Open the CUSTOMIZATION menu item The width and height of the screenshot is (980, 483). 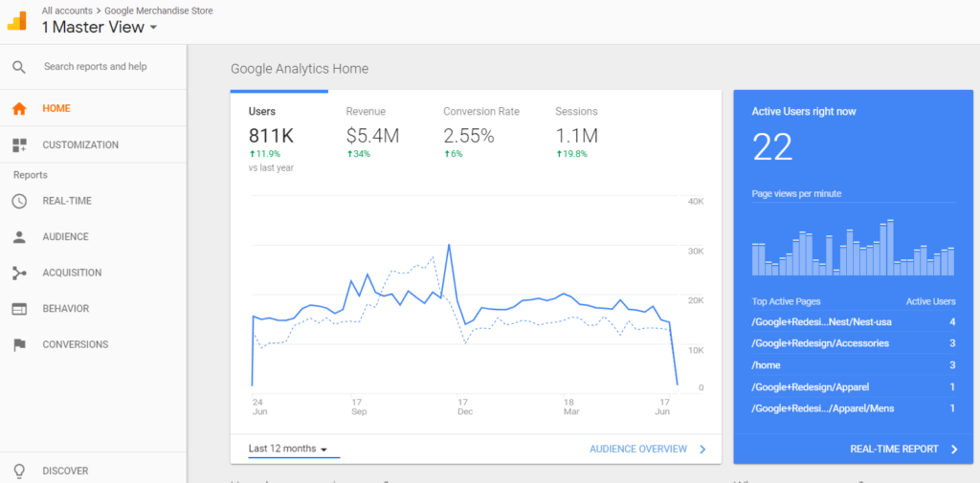click(80, 145)
